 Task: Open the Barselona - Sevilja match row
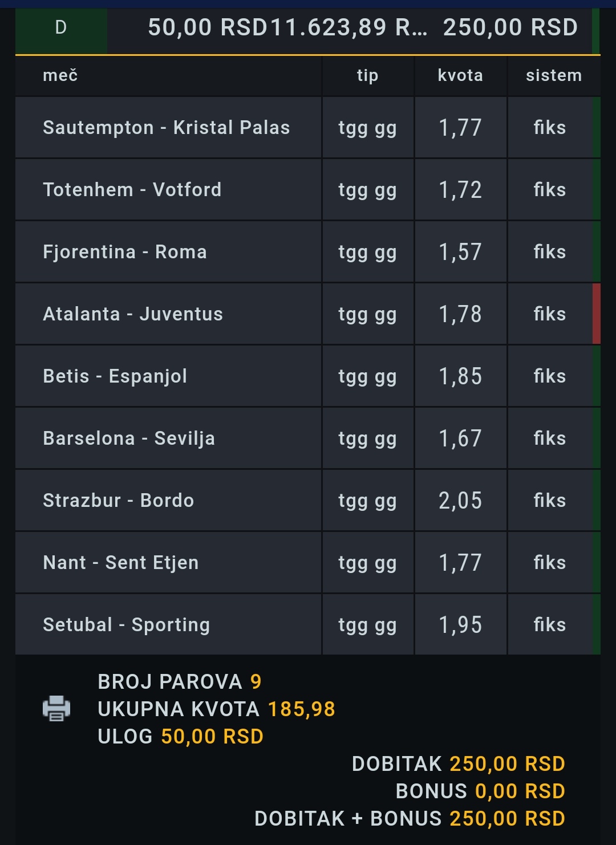coord(308,438)
